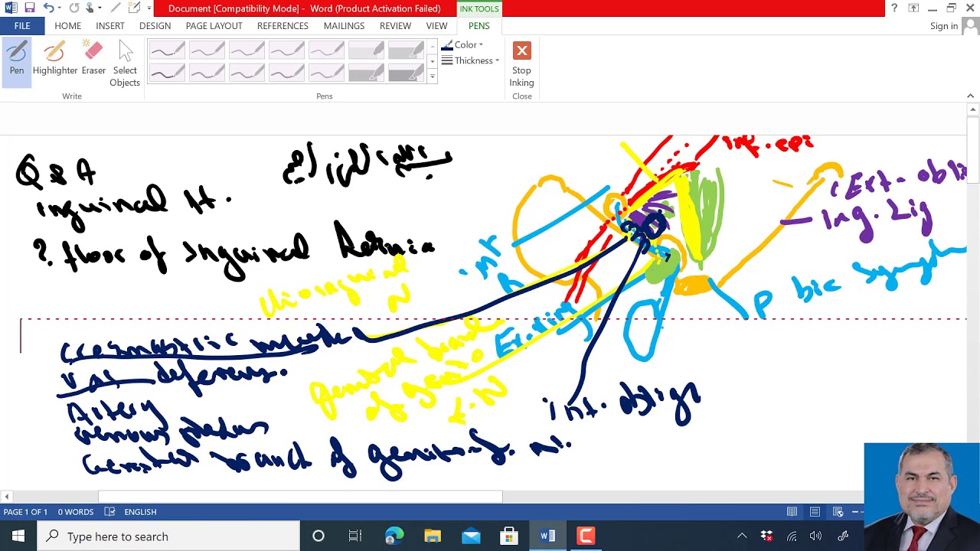This screenshot has width=980, height=551.
Task: Open Ribbon Display Options button
Action: click(x=913, y=8)
